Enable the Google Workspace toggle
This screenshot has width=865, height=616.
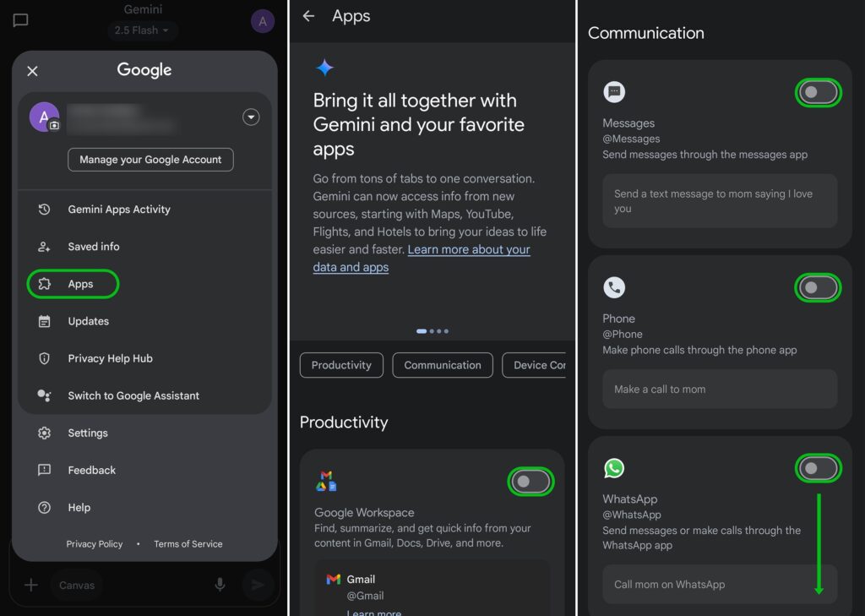tap(530, 482)
